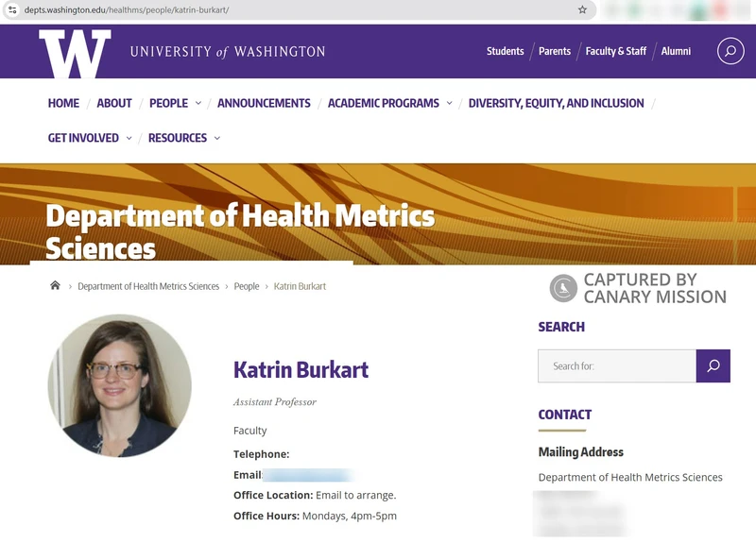Click the Search for input field
This screenshot has width=756, height=543.
[617, 365]
